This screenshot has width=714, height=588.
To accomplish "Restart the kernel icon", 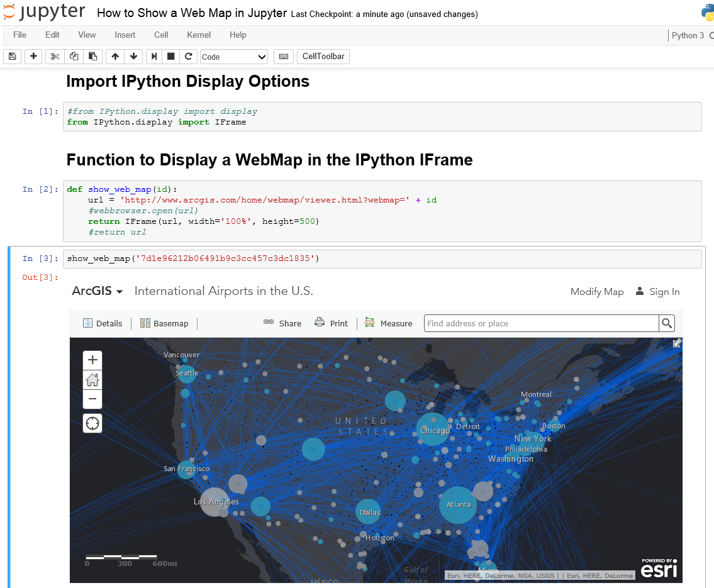I will click(189, 57).
